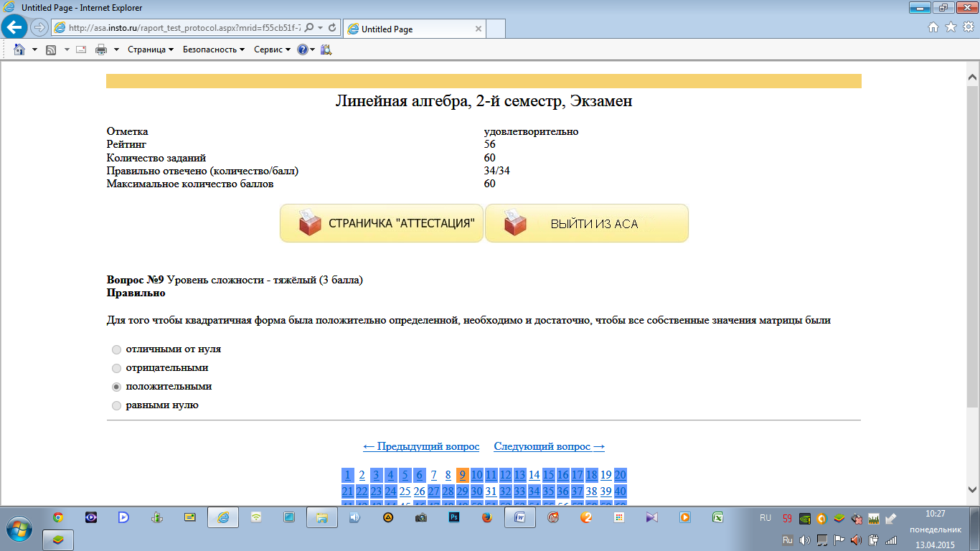Select the 'отрицательными' radio option
Viewport: 980px width, 551px height.
point(116,368)
